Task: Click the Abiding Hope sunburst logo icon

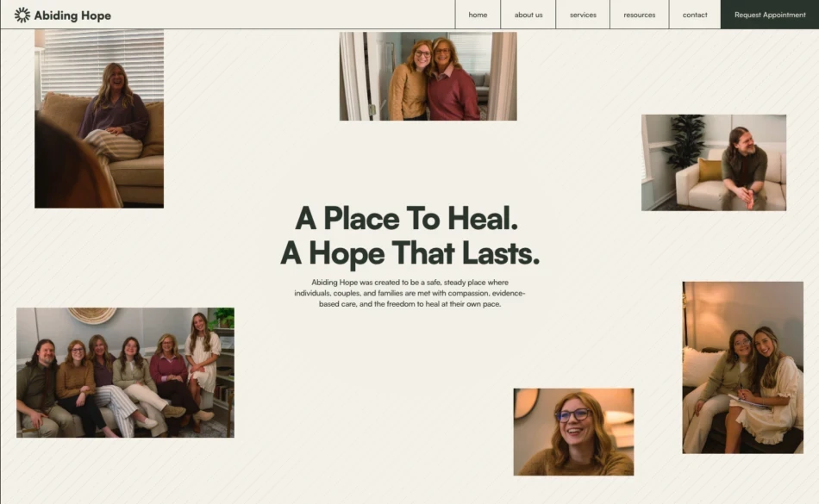Action: click(x=22, y=16)
